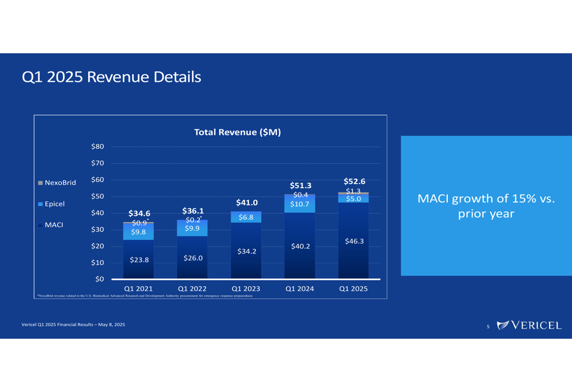Select the slide title "Q1 2025 Revenue Details"

pos(112,77)
